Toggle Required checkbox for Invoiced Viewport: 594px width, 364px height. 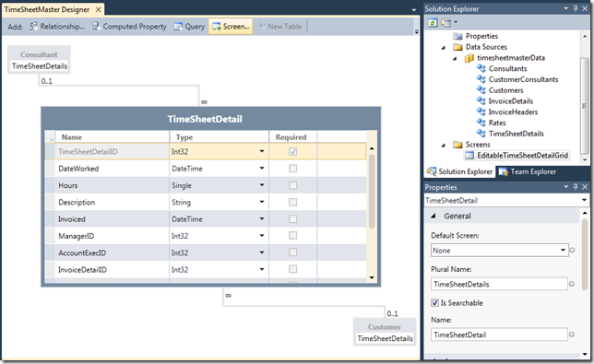pos(292,218)
